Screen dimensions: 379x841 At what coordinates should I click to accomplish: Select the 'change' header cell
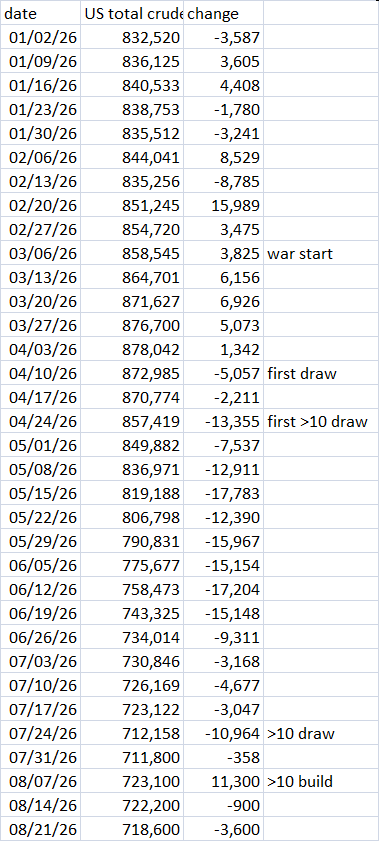coord(224,13)
